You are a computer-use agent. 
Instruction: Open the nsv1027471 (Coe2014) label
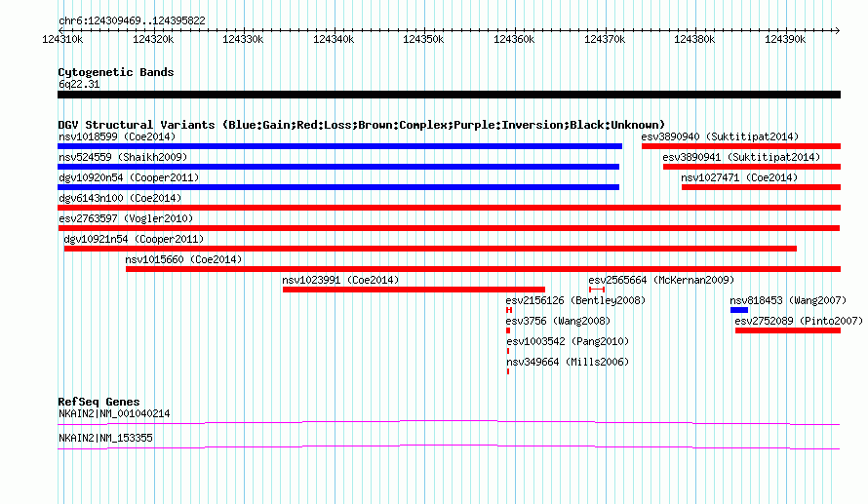[739, 177]
